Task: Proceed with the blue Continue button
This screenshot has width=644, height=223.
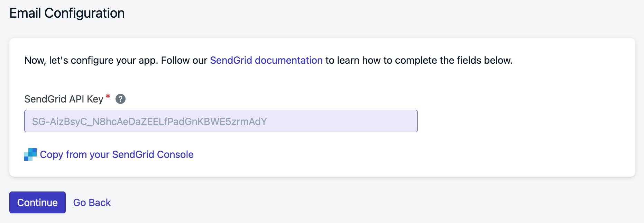Action: [x=37, y=202]
